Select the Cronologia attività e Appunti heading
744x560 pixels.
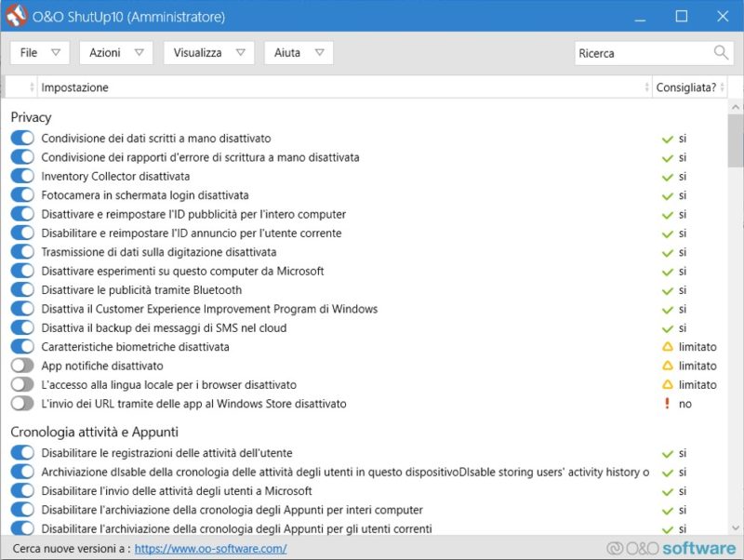point(95,432)
